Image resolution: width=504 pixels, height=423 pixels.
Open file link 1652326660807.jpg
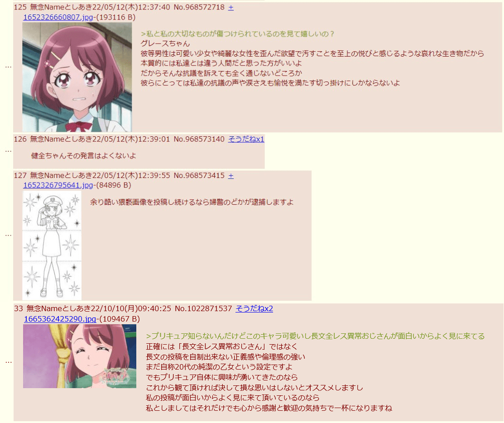(58, 17)
